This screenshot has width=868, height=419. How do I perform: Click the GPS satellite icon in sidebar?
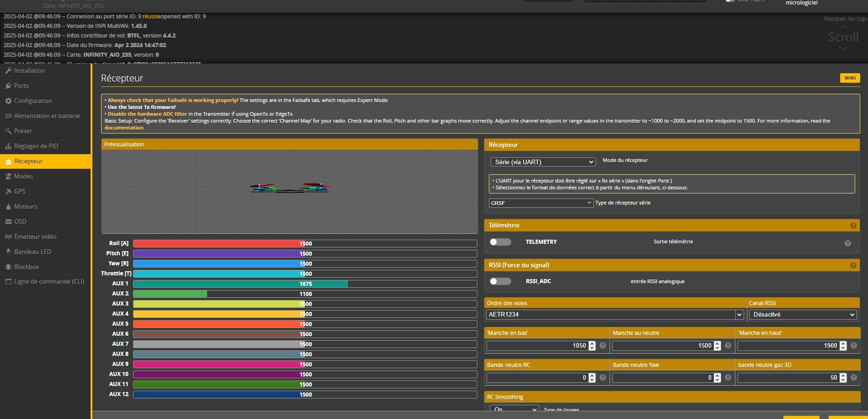(x=8, y=192)
